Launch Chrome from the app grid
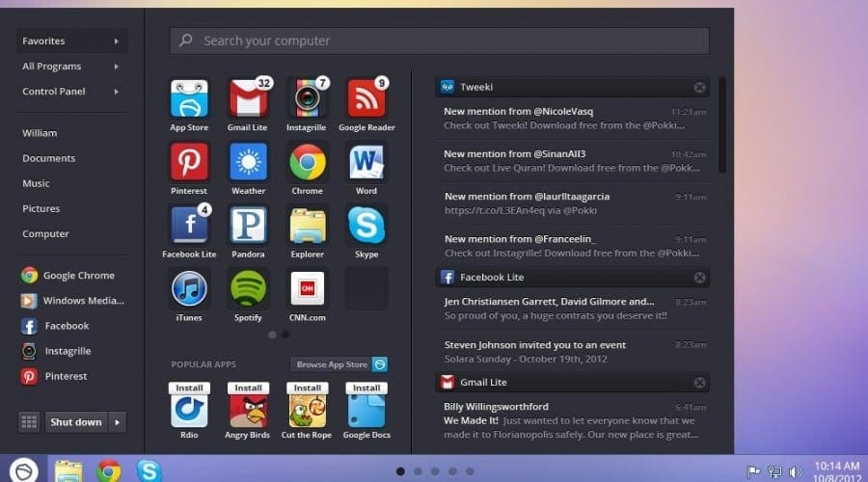 [307, 162]
